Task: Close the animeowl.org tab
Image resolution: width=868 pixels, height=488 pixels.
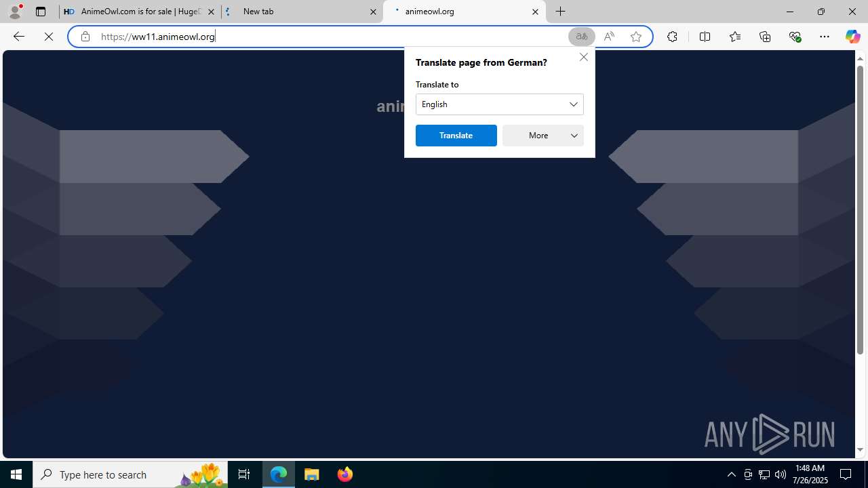Action: pyautogui.click(x=535, y=12)
